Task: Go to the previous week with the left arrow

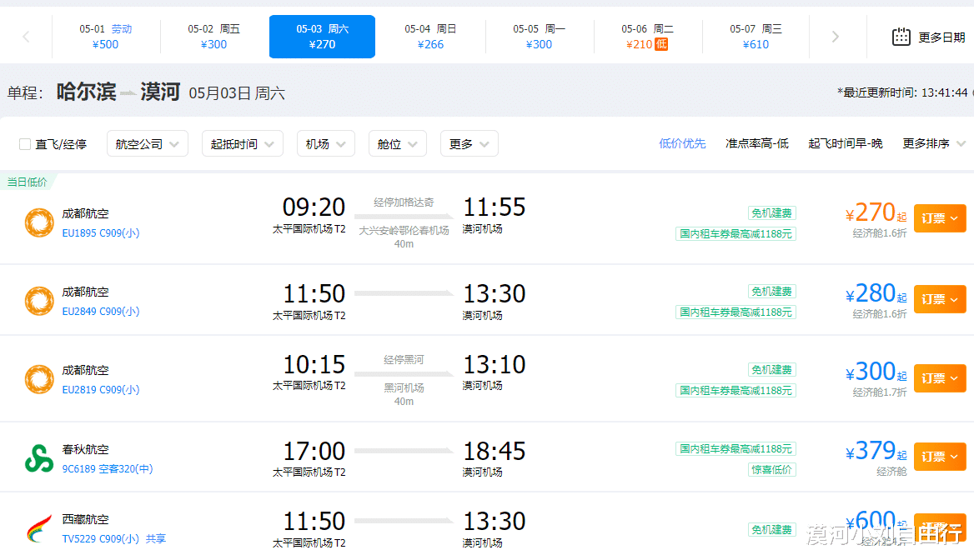Action: pos(26,37)
